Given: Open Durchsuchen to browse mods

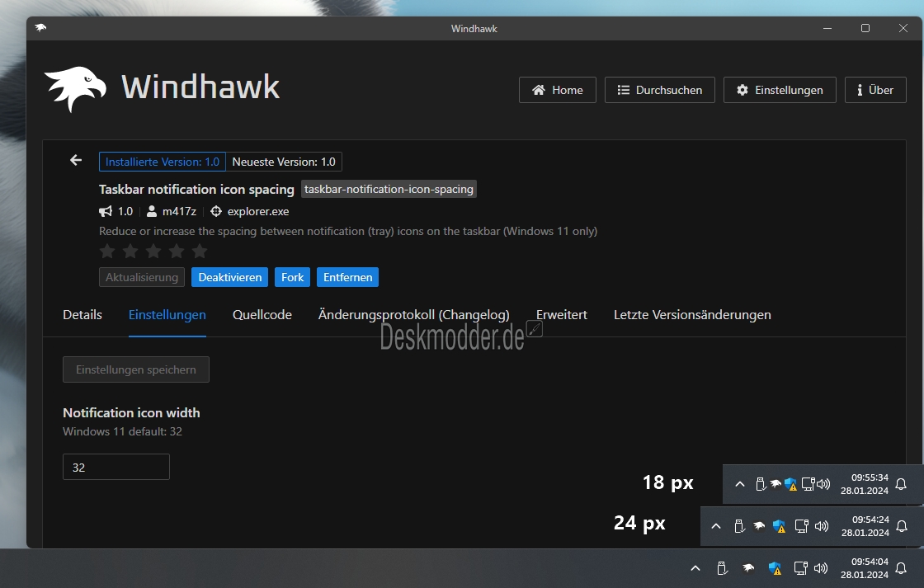Looking at the screenshot, I should tap(659, 90).
